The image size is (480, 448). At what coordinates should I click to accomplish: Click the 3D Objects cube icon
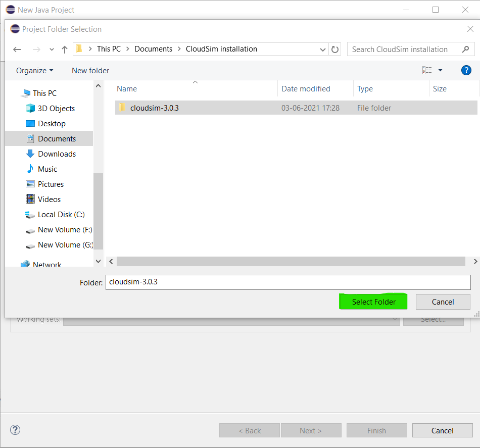pos(30,108)
